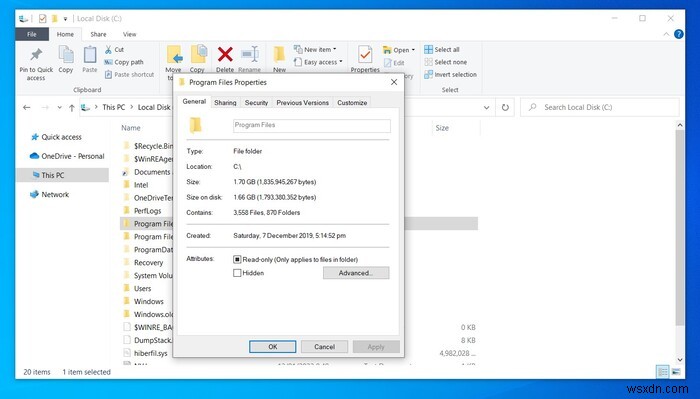Click the Advanced... button

(x=356, y=273)
